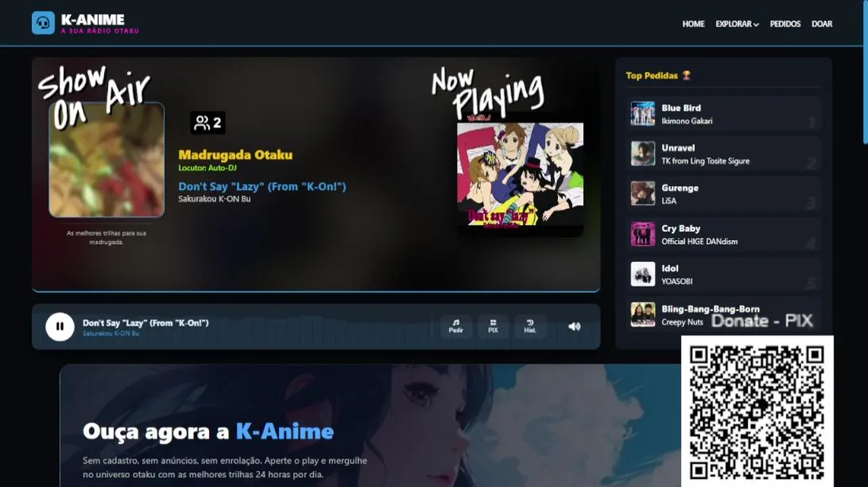Click the Creepy Nuts artist name
Viewport: 868px width, 487px height.
(682, 323)
